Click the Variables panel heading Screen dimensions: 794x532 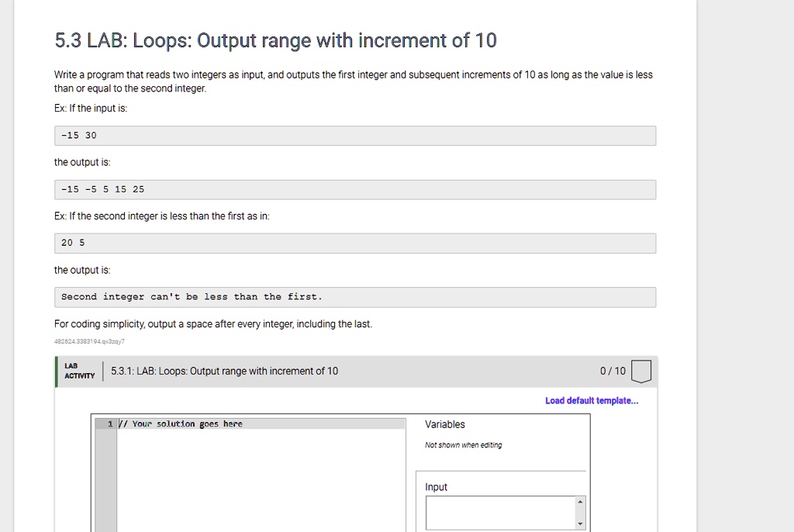(445, 424)
